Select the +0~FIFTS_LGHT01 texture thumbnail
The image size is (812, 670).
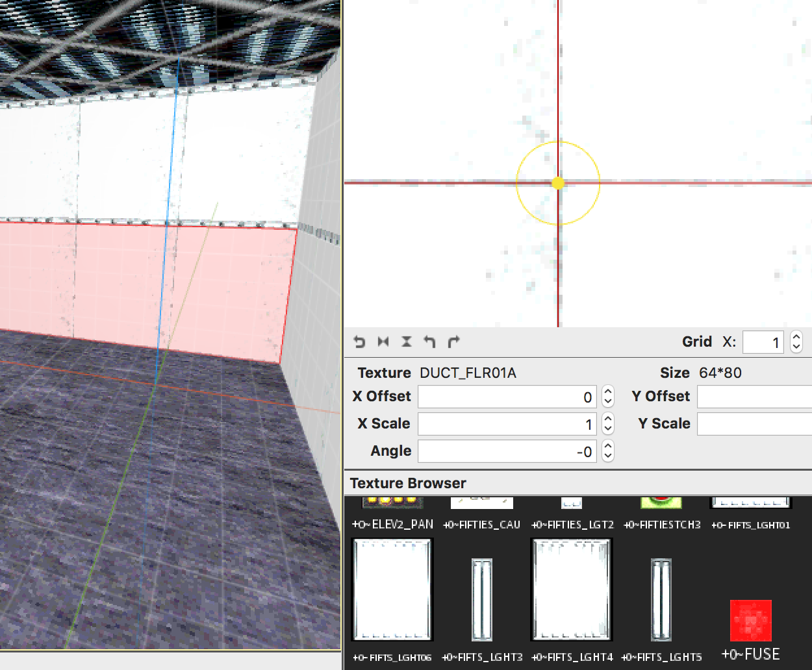tap(751, 503)
